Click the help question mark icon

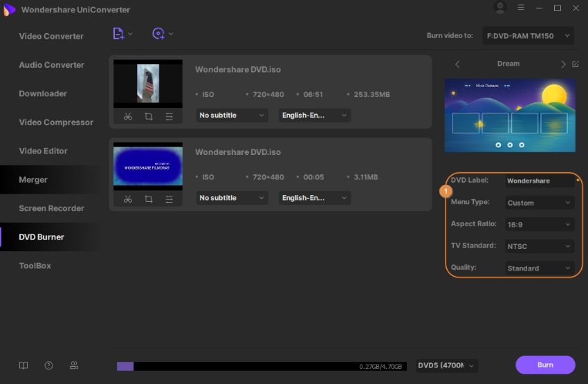coord(48,365)
